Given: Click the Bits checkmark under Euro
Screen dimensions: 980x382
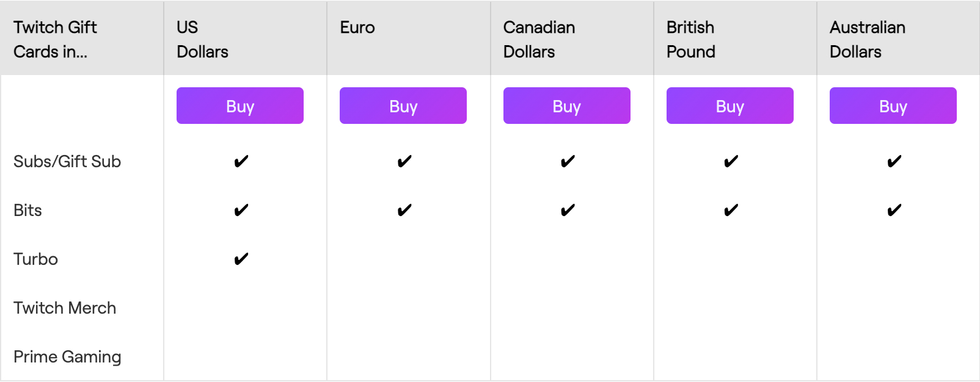Looking at the screenshot, I should pyautogui.click(x=404, y=211).
